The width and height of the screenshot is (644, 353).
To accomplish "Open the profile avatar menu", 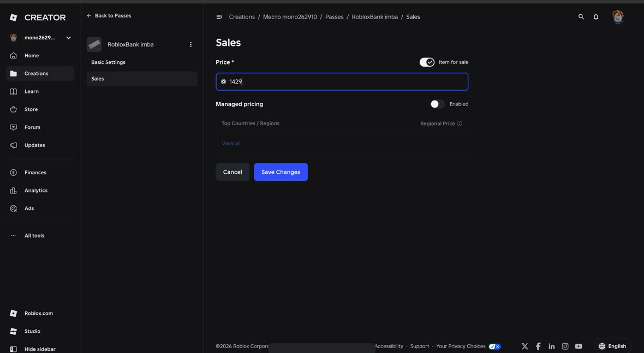I will point(618,17).
